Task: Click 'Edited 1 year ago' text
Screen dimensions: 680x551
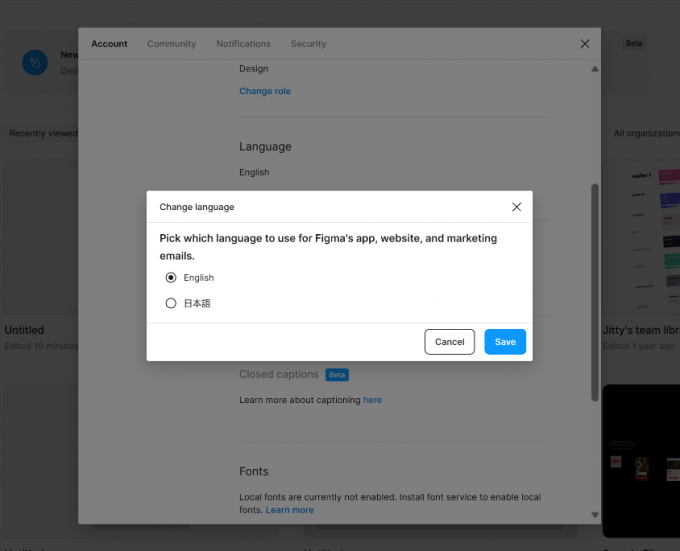Action: pyautogui.click(x=638, y=346)
